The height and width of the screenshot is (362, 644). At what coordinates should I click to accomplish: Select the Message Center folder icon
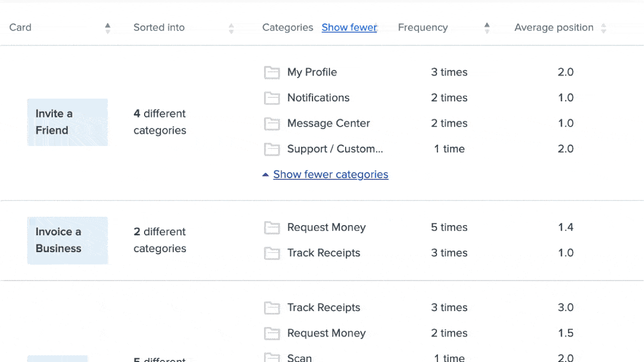pos(272,124)
